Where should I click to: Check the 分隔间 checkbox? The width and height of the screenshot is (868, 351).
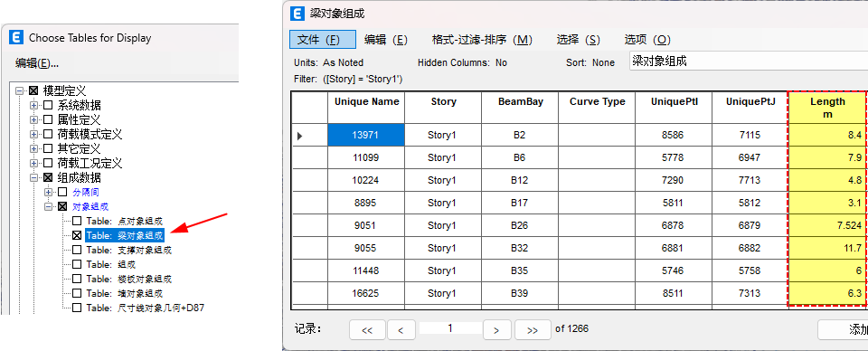coord(62,192)
